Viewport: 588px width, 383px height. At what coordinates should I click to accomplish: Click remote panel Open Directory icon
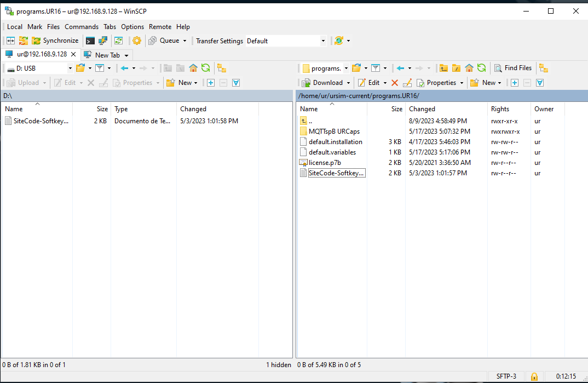pyautogui.click(x=356, y=68)
